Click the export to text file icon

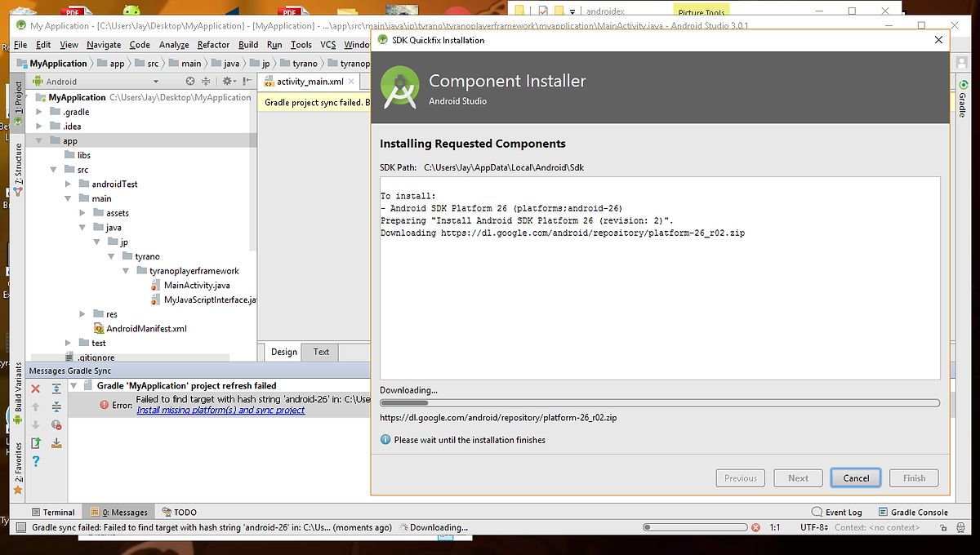click(35, 443)
